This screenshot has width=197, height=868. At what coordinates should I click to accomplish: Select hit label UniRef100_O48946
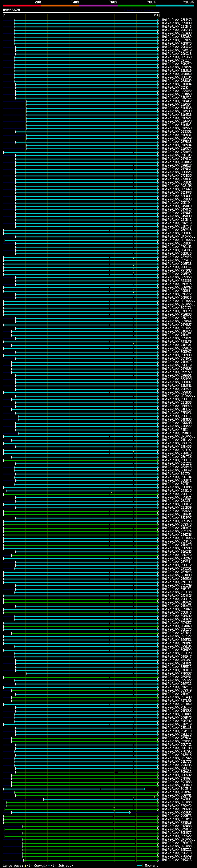pos(177,755)
